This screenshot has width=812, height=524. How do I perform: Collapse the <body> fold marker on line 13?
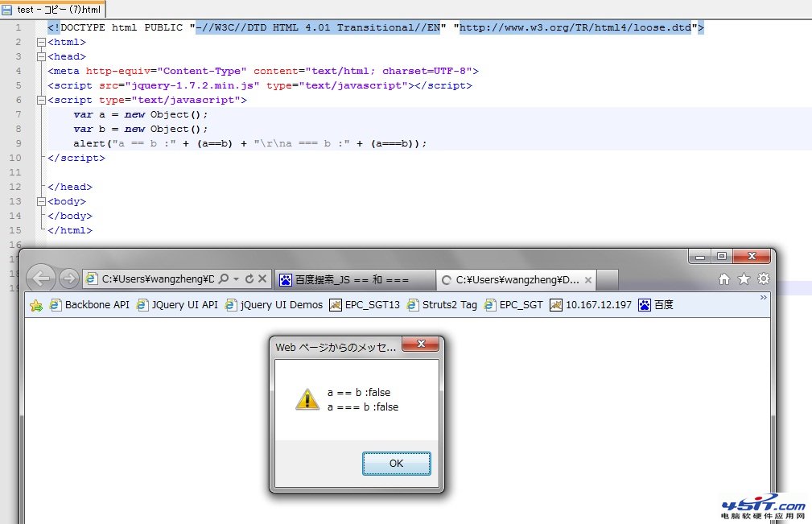pos(41,201)
